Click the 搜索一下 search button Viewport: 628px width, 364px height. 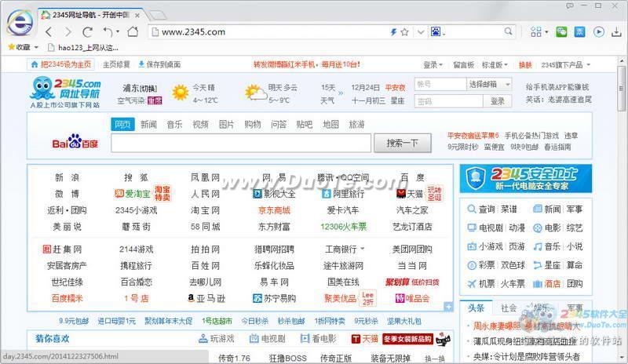tap(407, 143)
